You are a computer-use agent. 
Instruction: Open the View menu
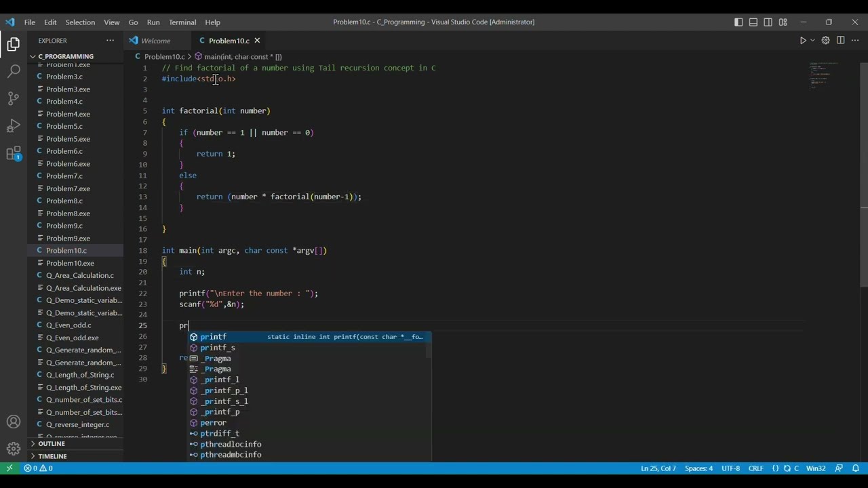tap(112, 22)
